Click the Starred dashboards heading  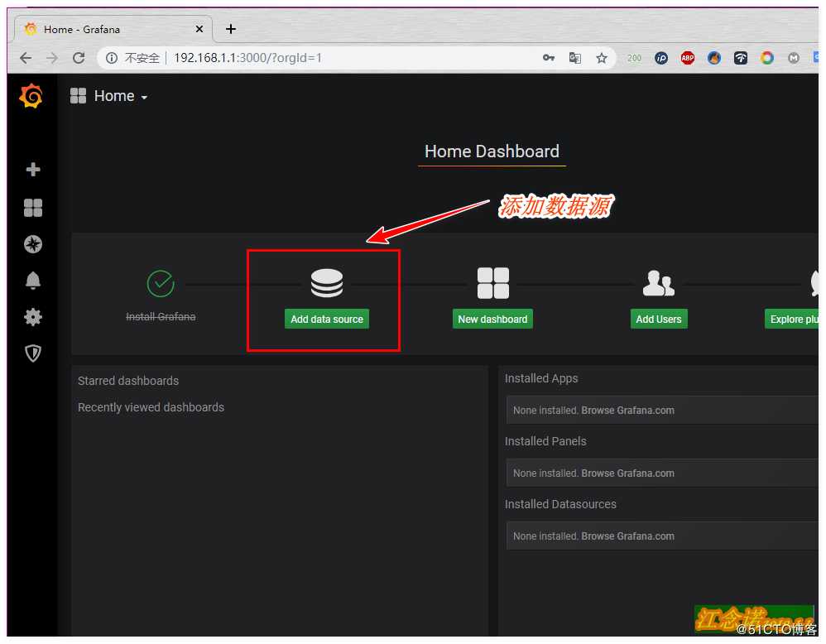coord(128,381)
